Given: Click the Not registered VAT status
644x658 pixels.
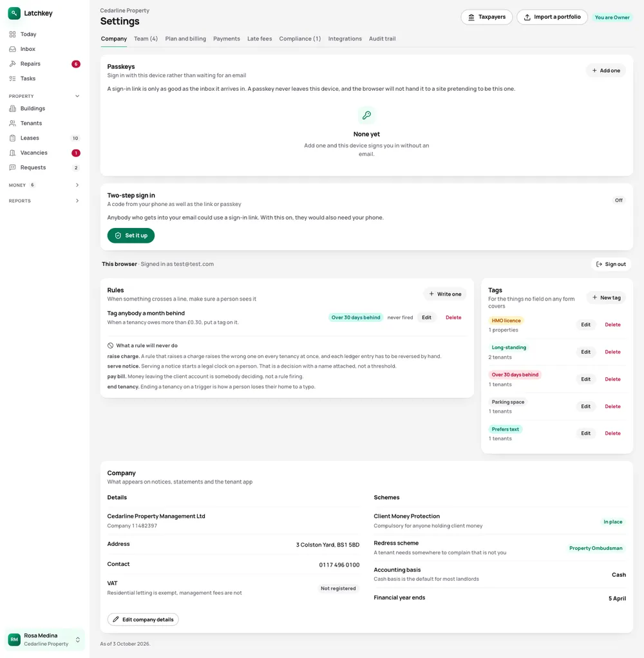Looking at the screenshot, I should coord(338,588).
